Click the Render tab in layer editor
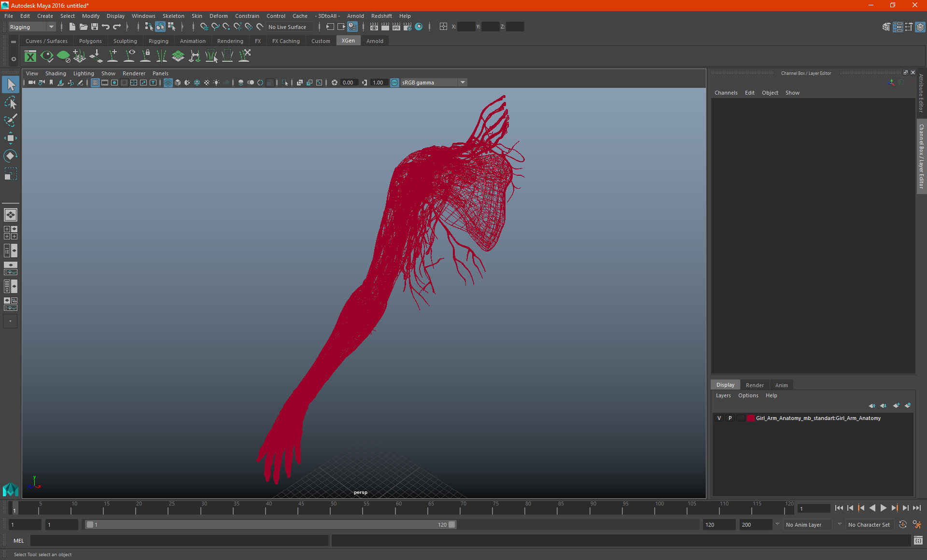The width and height of the screenshot is (927, 560). point(755,385)
